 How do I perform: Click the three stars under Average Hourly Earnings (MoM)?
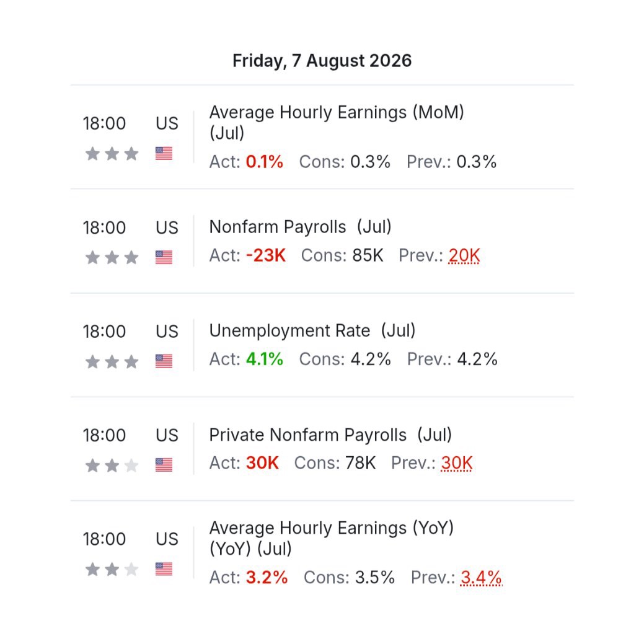click(x=112, y=154)
